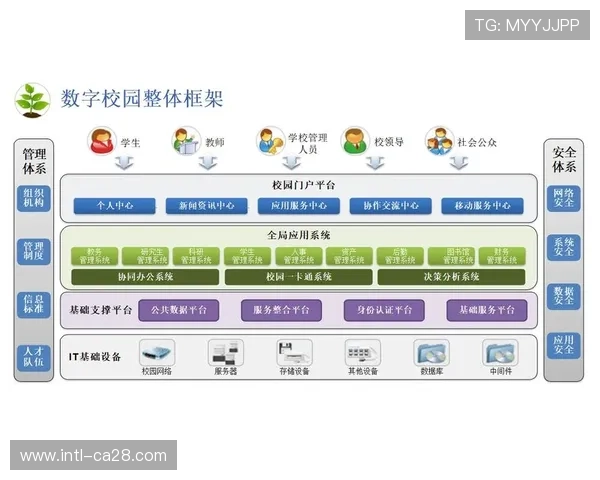Select the 学生管理系统 green box

(x=247, y=256)
